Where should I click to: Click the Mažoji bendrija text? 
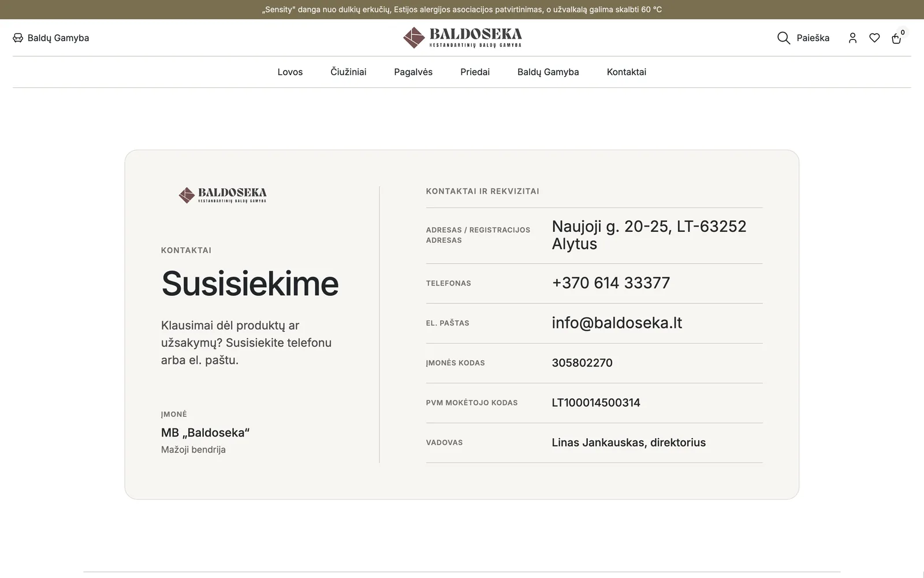pos(193,450)
